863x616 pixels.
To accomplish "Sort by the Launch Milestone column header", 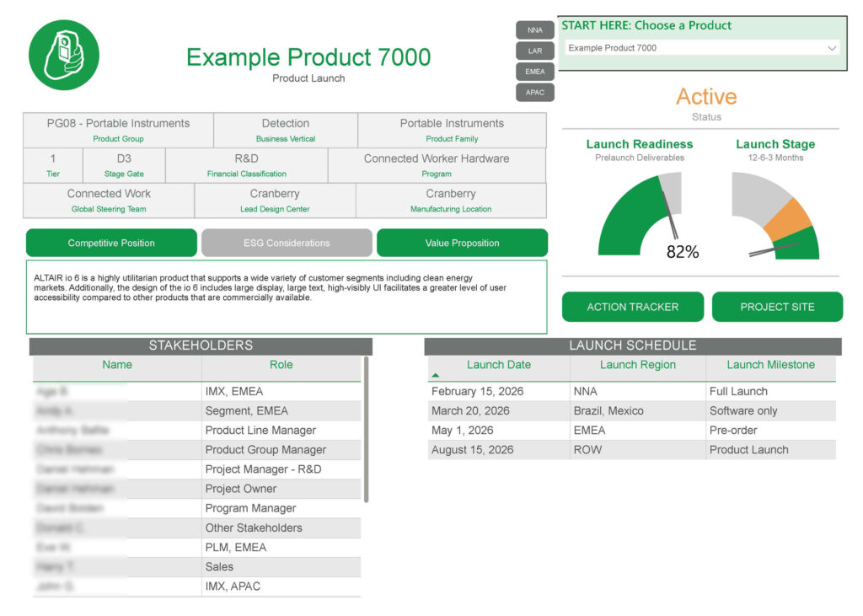I will (770, 365).
